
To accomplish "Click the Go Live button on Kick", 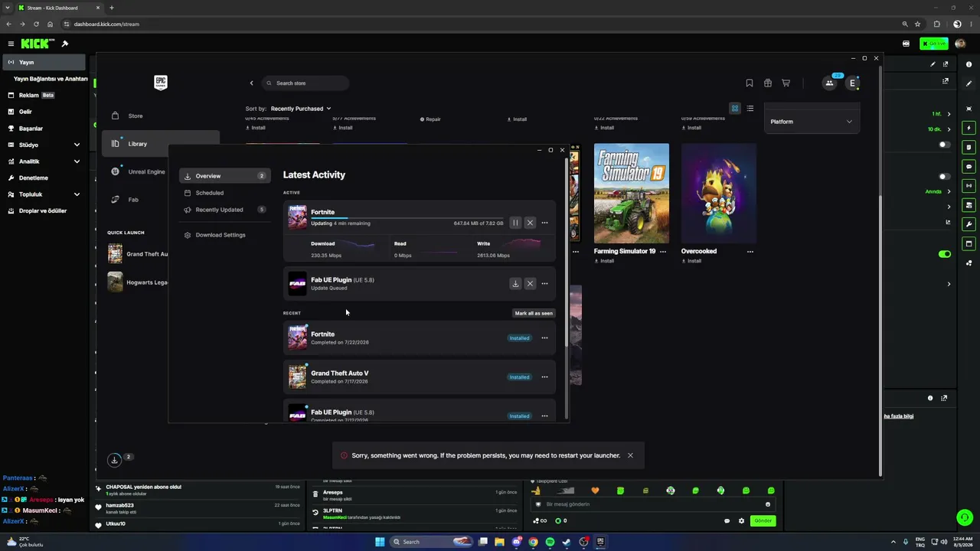I will click(x=934, y=44).
